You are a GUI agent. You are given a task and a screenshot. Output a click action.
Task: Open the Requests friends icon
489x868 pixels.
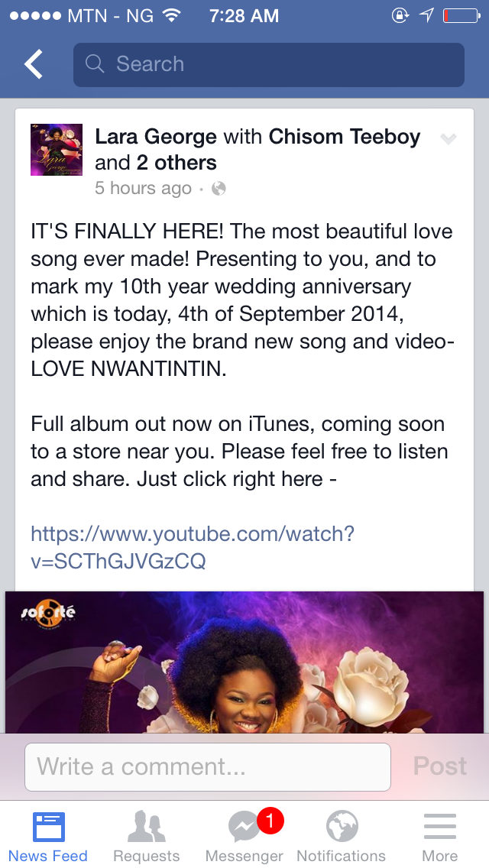(x=146, y=827)
